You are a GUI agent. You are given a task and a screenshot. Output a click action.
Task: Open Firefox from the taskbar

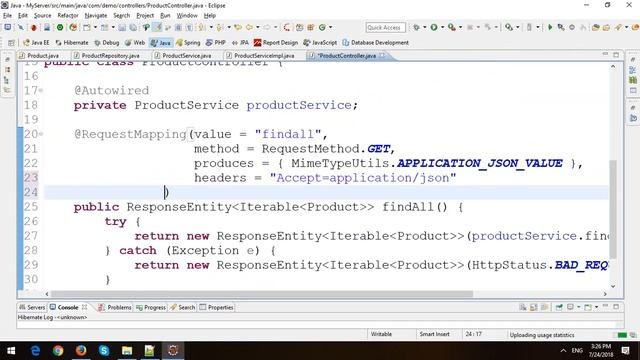[81, 351]
